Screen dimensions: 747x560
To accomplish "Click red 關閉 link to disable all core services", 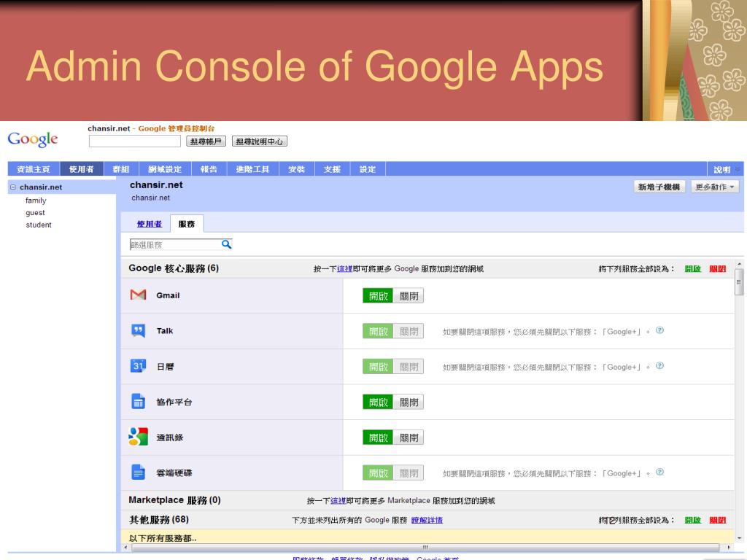I will coord(718,268).
